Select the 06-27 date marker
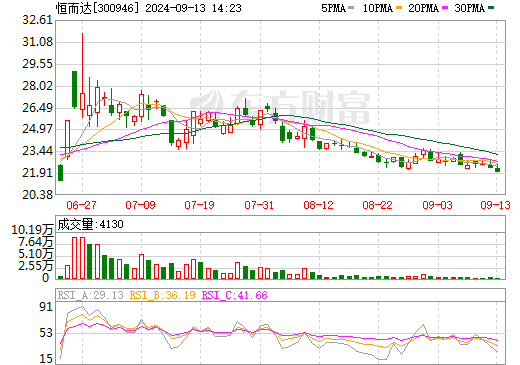This screenshot has height=365, width=520. pyautogui.click(x=81, y=205)
